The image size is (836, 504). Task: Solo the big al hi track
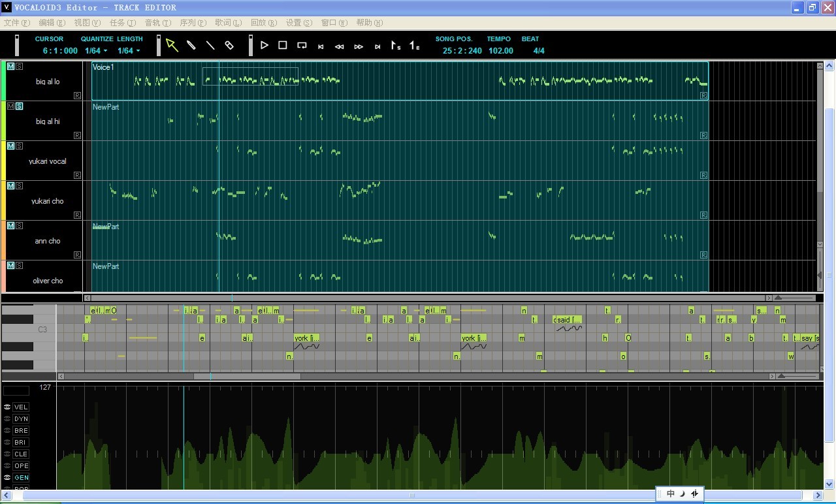click(19, 106)
